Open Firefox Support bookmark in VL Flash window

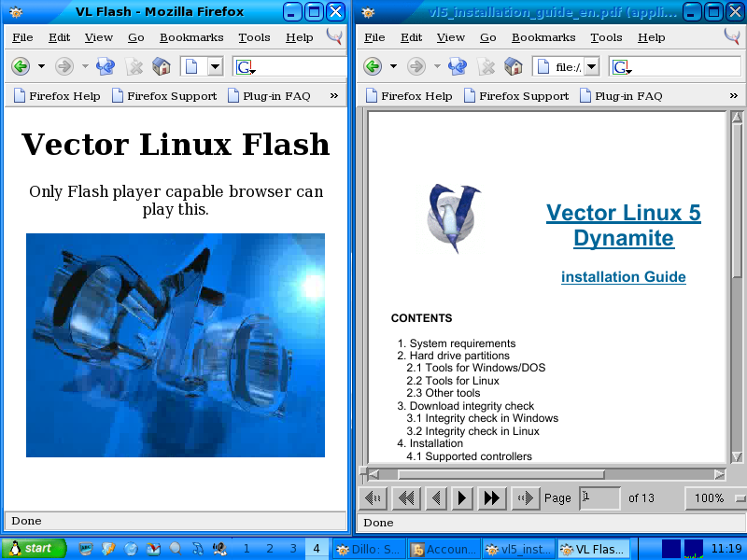(x=164, y=95)
